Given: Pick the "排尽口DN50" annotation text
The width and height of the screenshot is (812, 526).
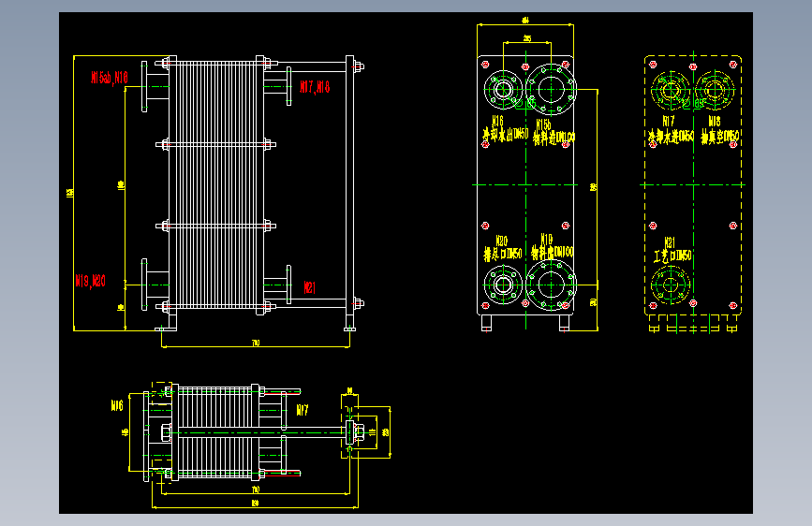Looking at the screenshot, I should pyautogui.click(x=503, y=254).
